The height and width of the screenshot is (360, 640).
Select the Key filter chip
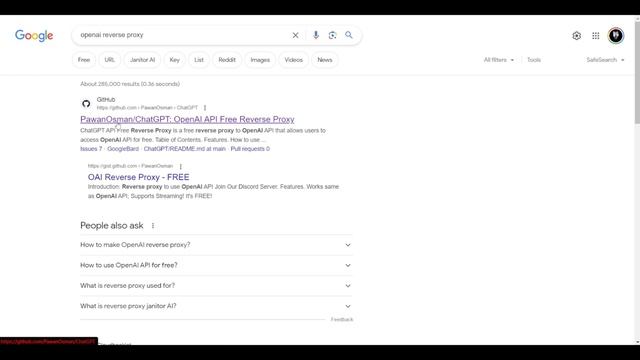175,60
